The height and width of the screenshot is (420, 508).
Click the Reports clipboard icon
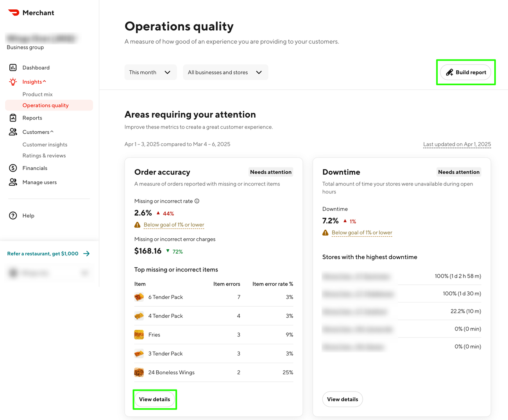(13, 118)
